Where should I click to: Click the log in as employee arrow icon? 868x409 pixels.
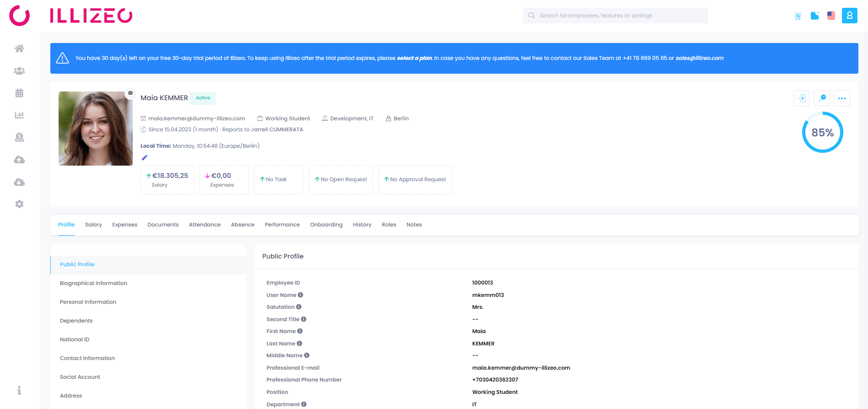[x=802, y=98]
